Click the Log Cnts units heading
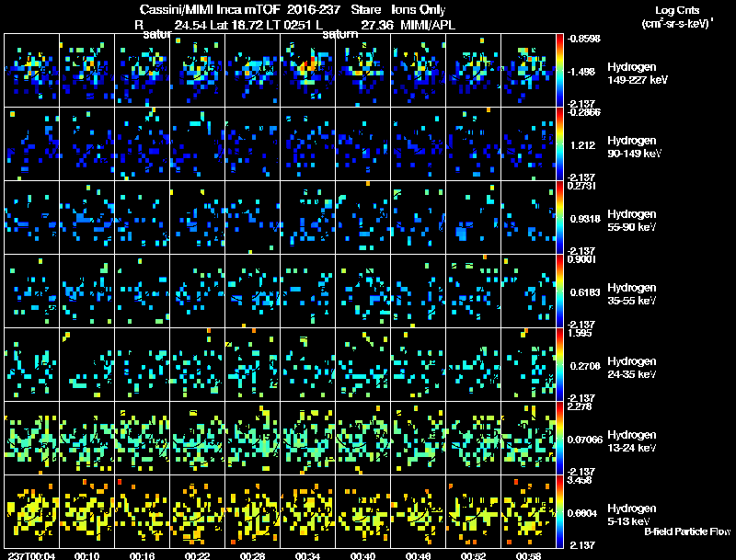Screen dimensions: 736x560 coord(677,17)
